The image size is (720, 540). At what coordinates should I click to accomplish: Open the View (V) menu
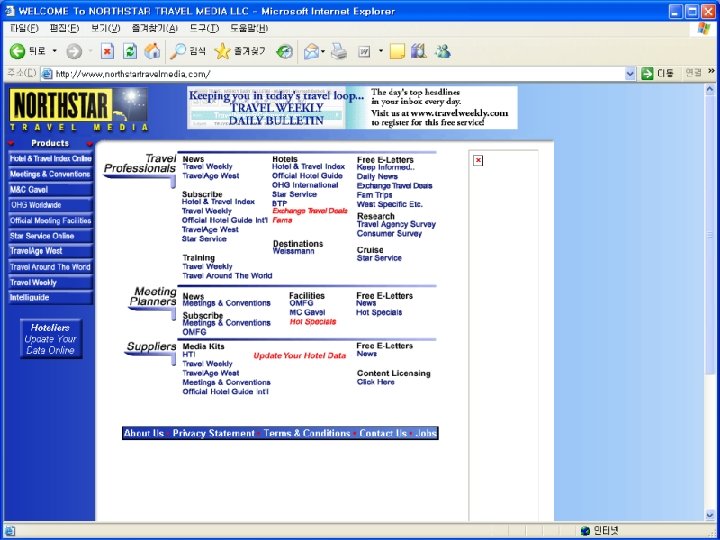click(x=105, y=28)
